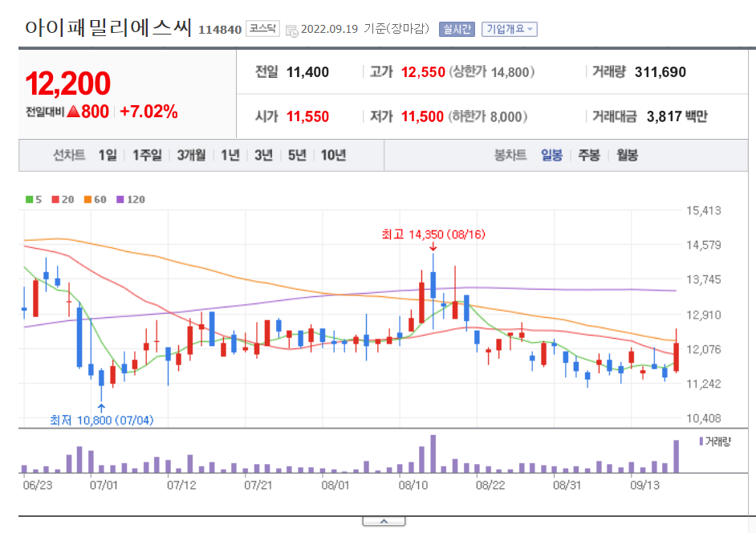
Task: Click the 거래량 volume legend icon
Action: (701, 441)
